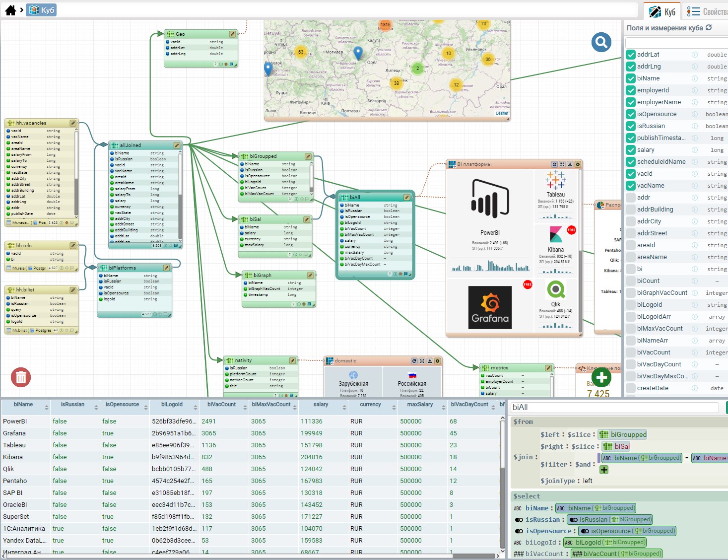Edit the nativity node with pencil icon
Viewport: 728px width, 560px height.
click(292, 360)
